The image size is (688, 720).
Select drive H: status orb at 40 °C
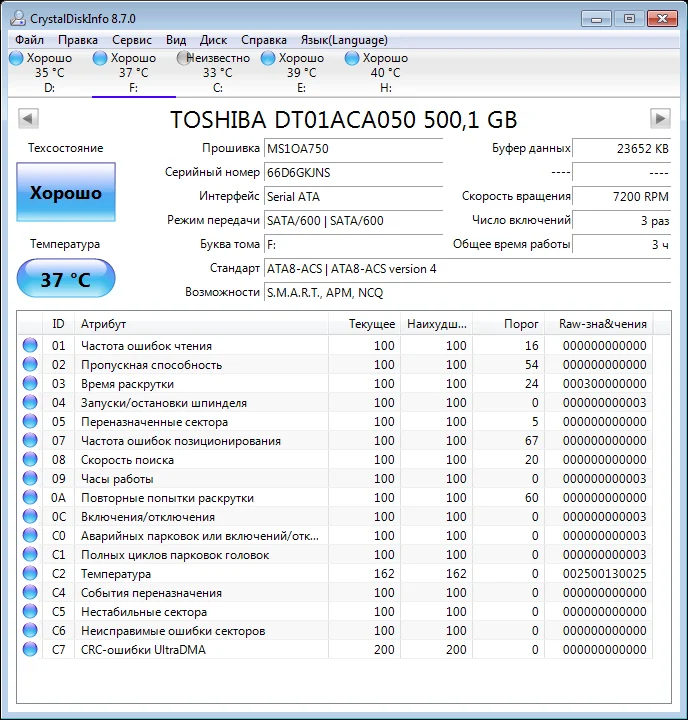tap(352, 58)
